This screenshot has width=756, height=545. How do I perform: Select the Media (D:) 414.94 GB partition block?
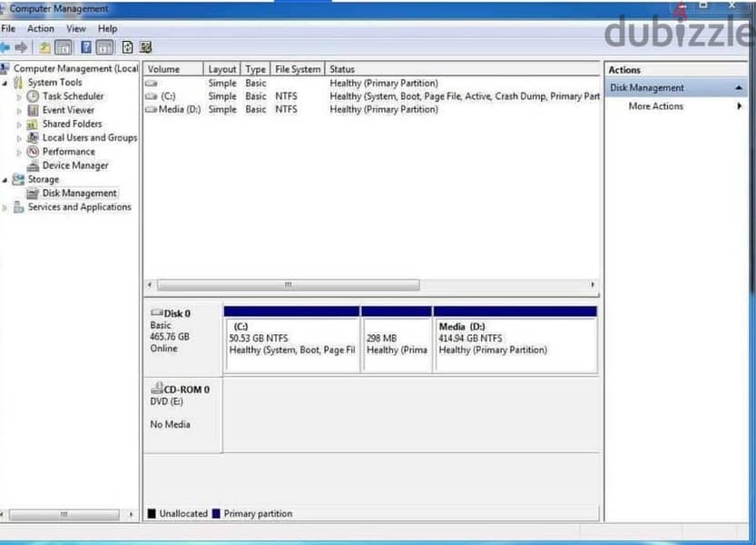click(515, 340)
